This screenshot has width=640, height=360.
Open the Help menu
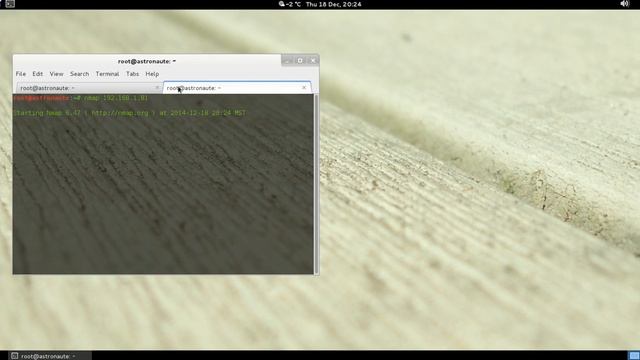tap(152, 74)
